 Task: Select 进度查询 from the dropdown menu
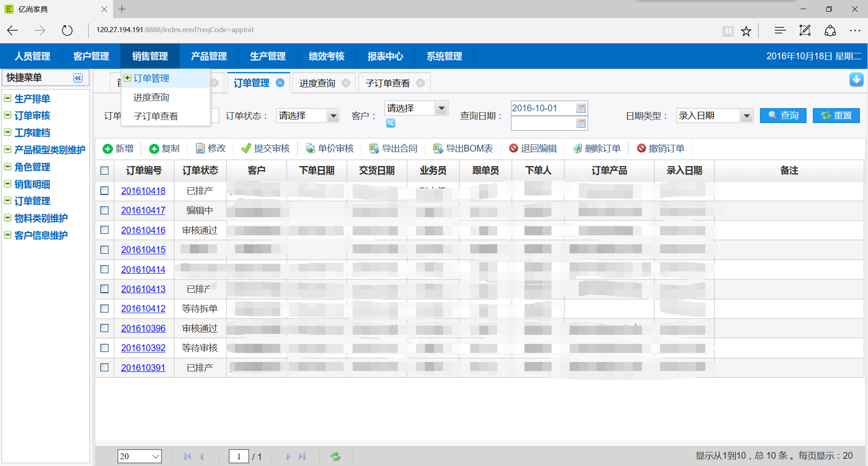pos(151,97)
